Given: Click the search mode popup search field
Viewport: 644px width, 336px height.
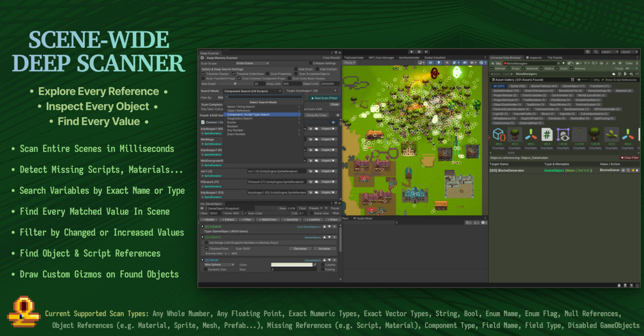Looking at the screenshot, I should pos(263,97).
